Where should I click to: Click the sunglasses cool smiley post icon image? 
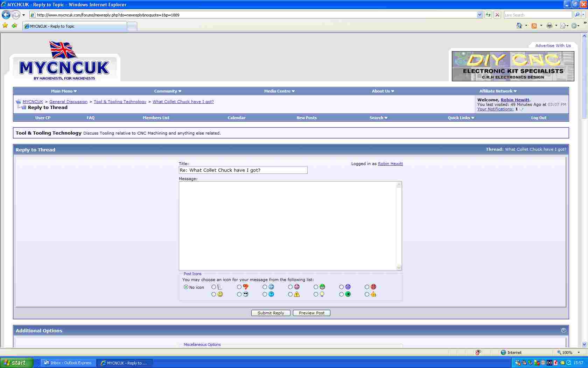246,294
